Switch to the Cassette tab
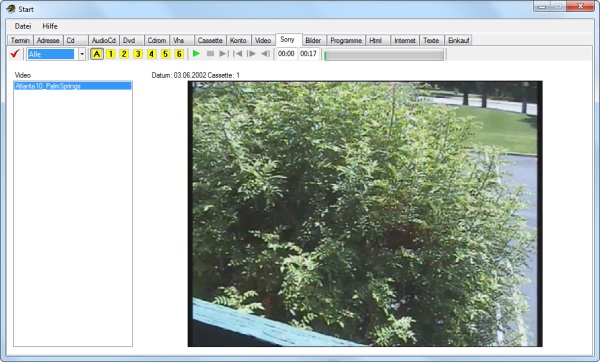600x362 pixels. point(210,40)
